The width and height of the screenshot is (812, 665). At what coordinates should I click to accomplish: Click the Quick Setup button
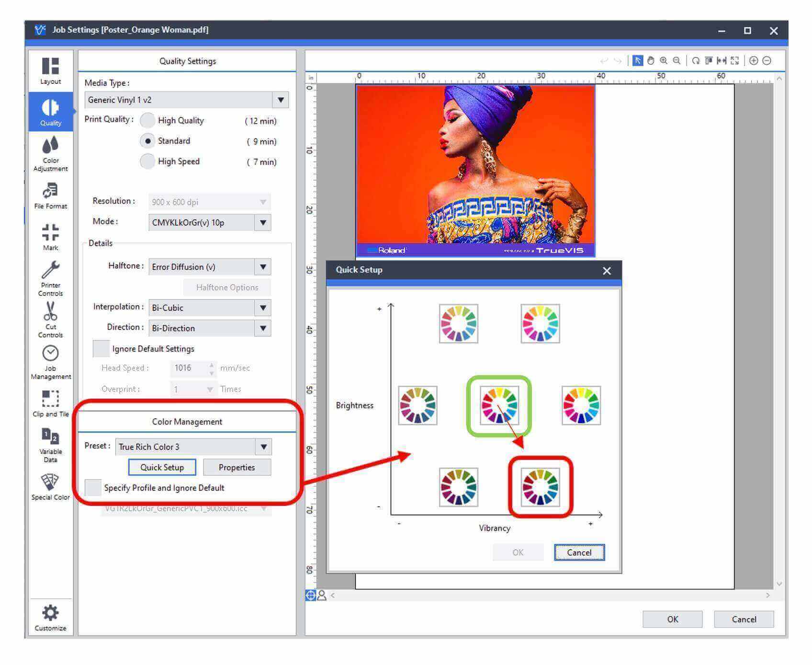tap(162, 467)
